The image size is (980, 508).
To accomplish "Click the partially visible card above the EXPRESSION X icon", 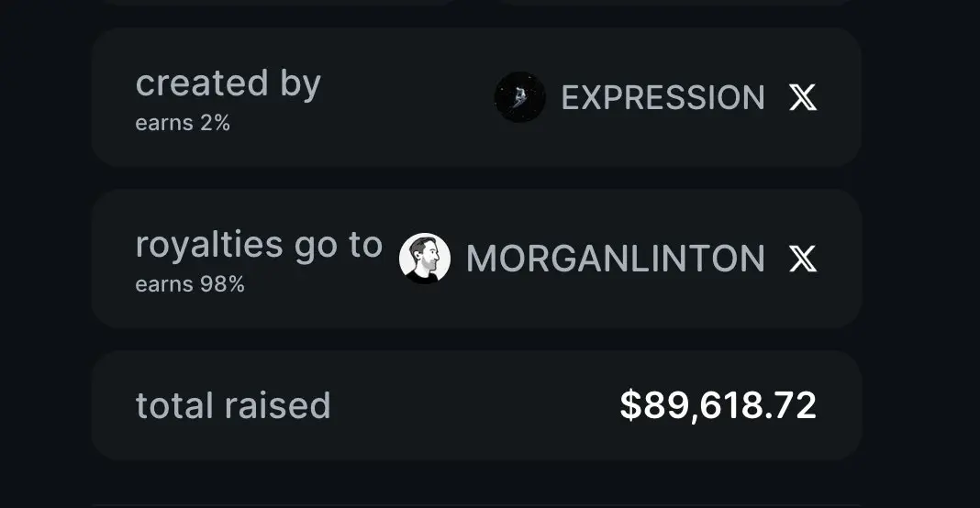I will point(678,3).
